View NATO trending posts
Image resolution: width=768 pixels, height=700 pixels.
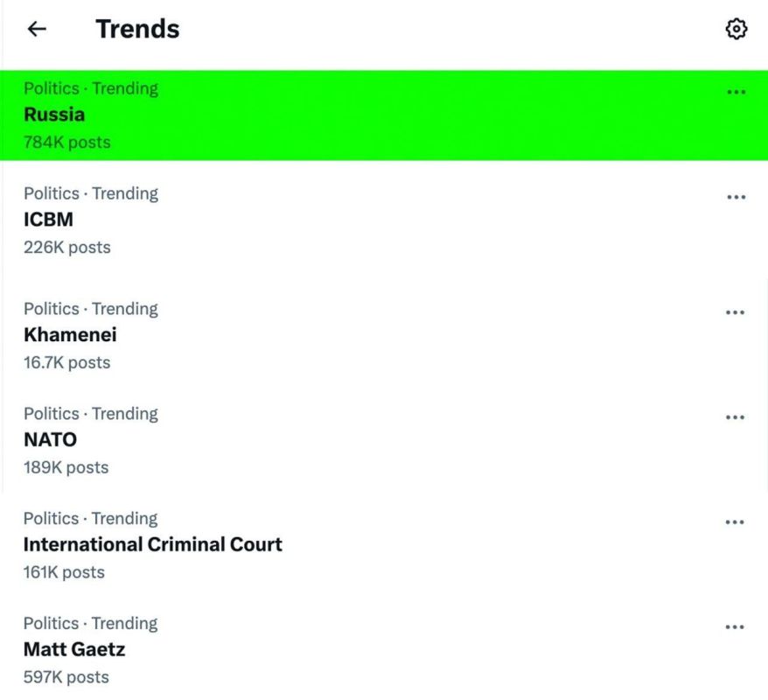click(x=384, y=440)
